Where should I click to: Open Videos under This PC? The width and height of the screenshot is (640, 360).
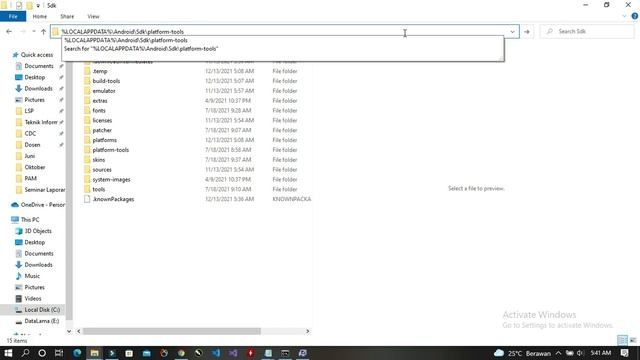pos(33,299)
